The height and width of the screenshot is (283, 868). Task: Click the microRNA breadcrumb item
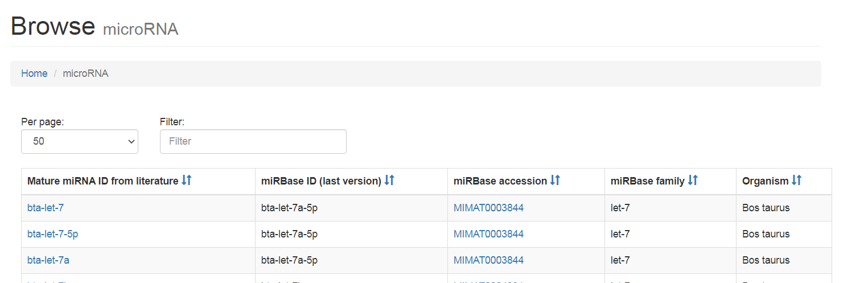click(x=85, y=73)
